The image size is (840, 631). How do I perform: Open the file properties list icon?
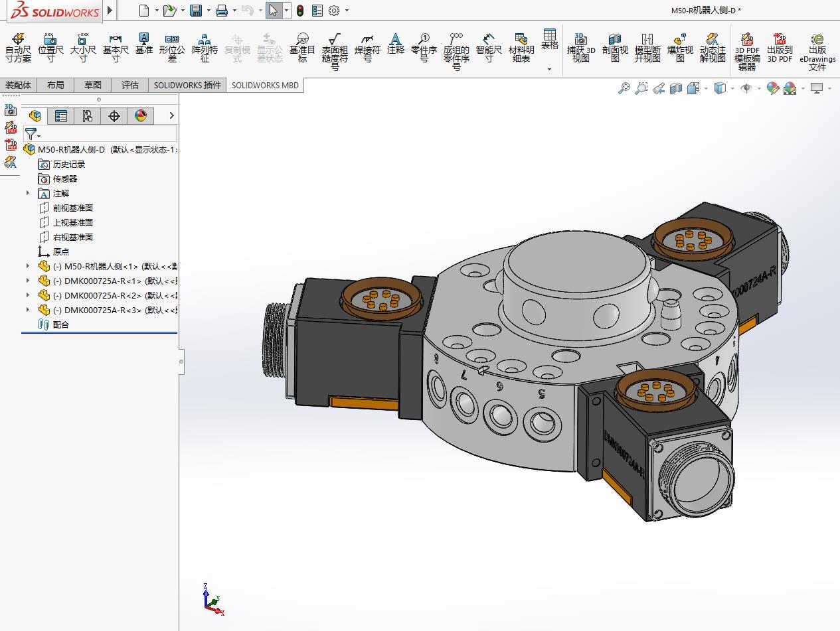click(x=317, y=10)
